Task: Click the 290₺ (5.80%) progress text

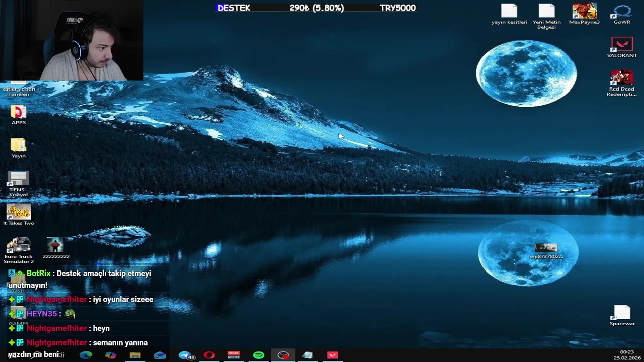Action: click(316, 8)
